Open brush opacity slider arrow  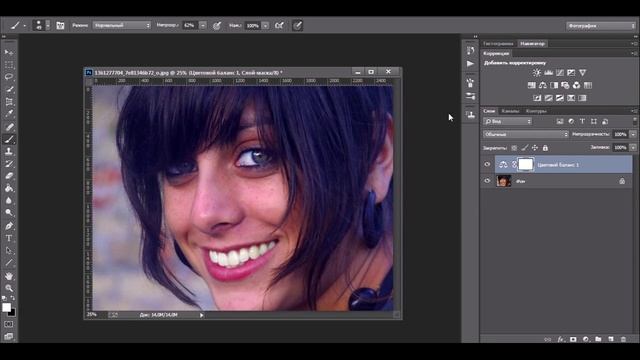click(203, 25)
